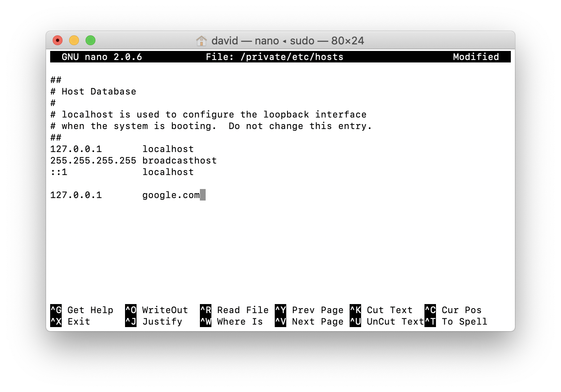Minimize the Terminal using the yellow button
This screenshot has height=392, width=561.
[74, 40]
